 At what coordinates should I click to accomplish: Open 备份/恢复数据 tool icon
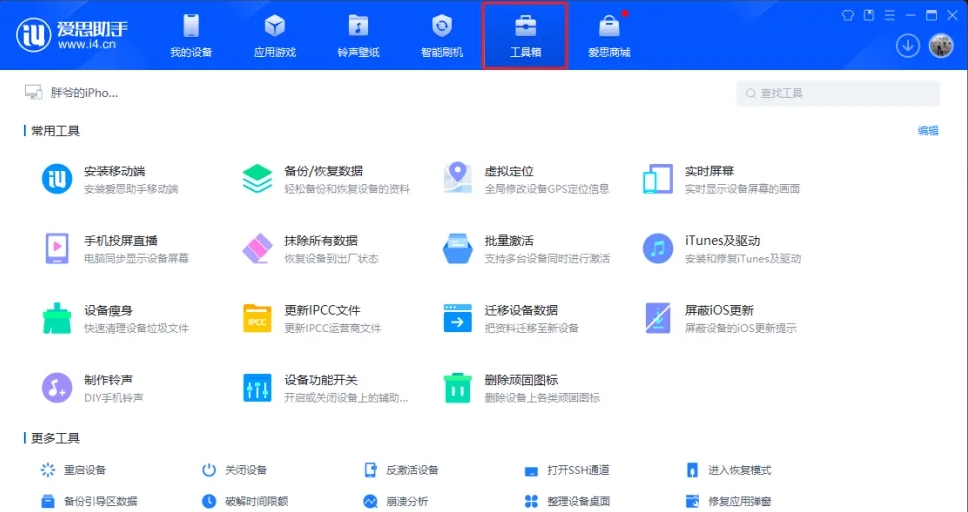click(x=257, y=179)
